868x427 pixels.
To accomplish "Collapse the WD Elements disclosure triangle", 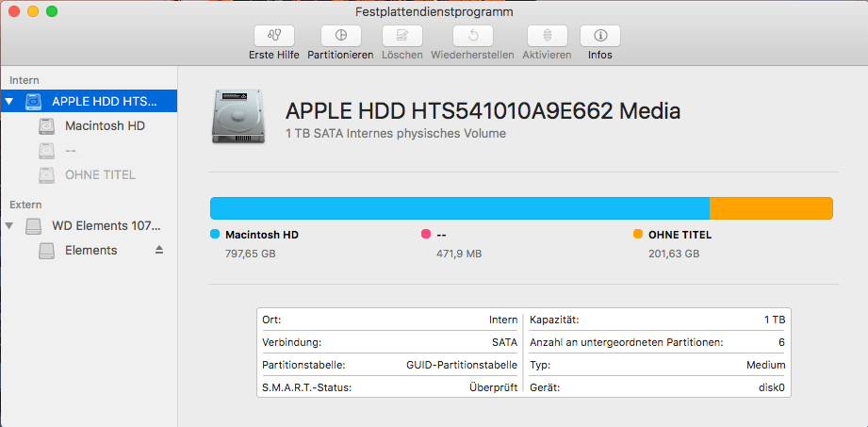I will 8,226.
